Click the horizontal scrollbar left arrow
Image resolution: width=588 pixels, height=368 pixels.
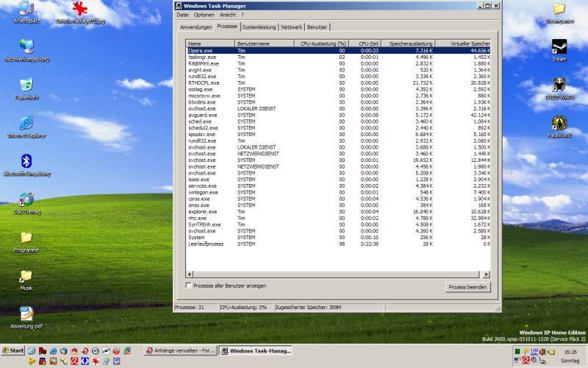(190, 275)
